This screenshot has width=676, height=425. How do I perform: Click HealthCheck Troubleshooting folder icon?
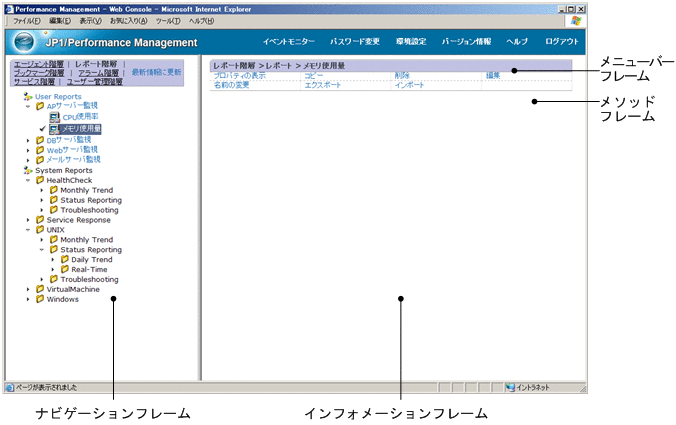(x=54, y=210)
